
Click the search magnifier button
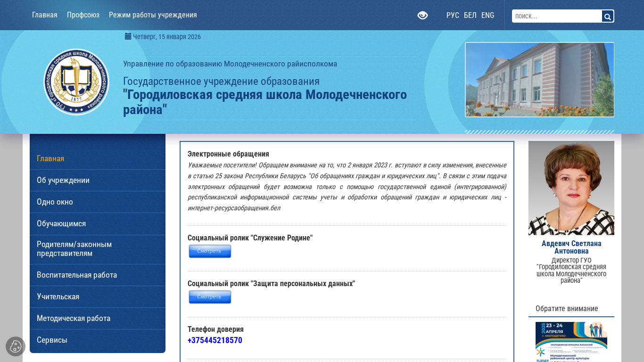tap(608, 16)
